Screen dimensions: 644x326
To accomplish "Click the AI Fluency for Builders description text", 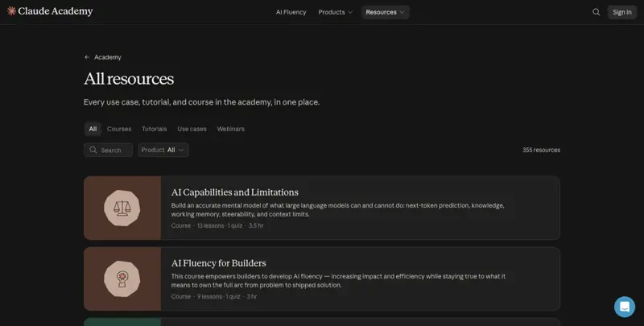I will pyautogui.click(x=338, y=281).
